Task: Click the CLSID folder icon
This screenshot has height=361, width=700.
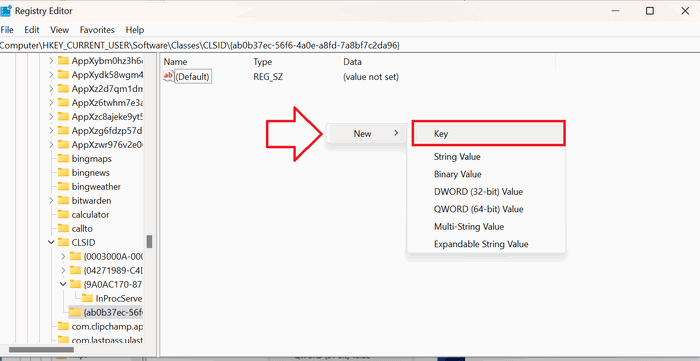Action: click(63, 242)
